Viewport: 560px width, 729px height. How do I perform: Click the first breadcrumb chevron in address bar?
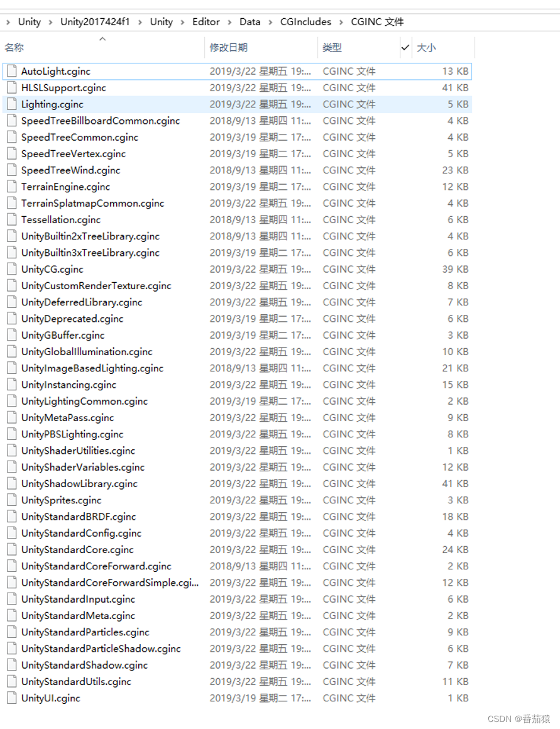pos(8,21)
